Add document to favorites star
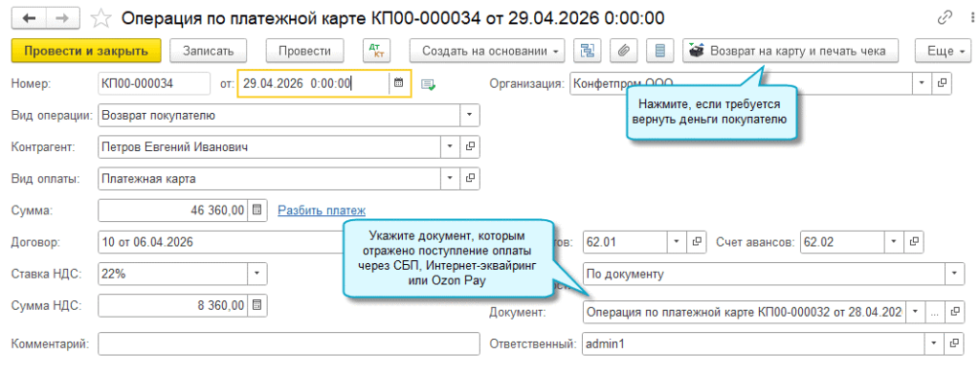This screenshot has width=980, height=376. pos(100,18)
